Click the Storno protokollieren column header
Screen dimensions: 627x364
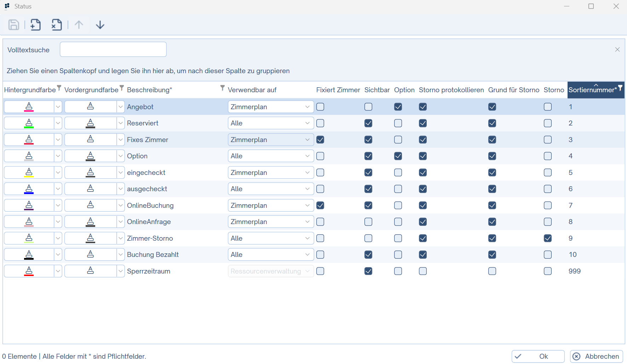(x=451, y=90)
